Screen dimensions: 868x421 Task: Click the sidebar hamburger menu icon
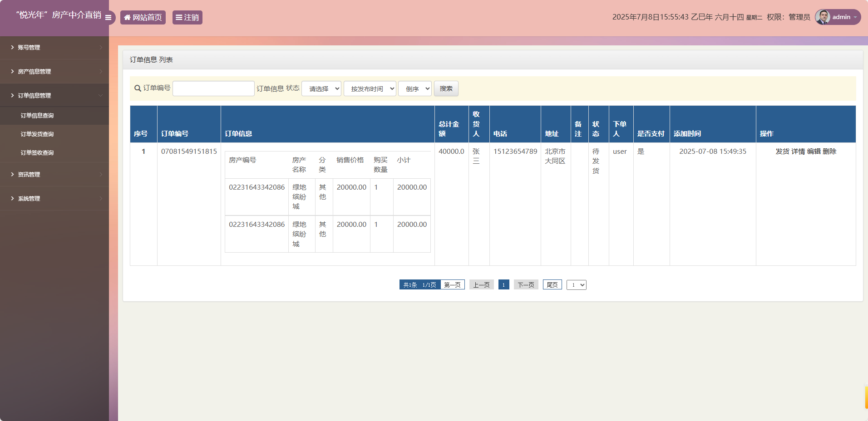click(x=108, y=18)
